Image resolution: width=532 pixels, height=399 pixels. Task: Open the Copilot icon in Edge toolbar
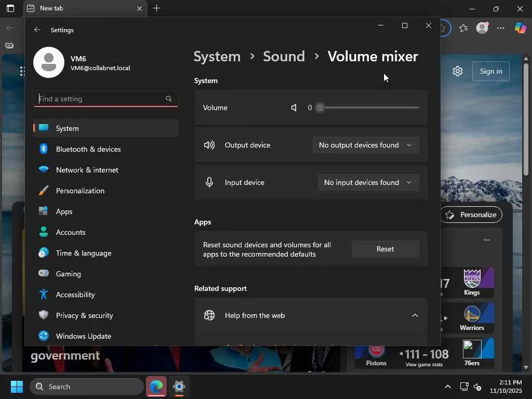coord(520,28)
